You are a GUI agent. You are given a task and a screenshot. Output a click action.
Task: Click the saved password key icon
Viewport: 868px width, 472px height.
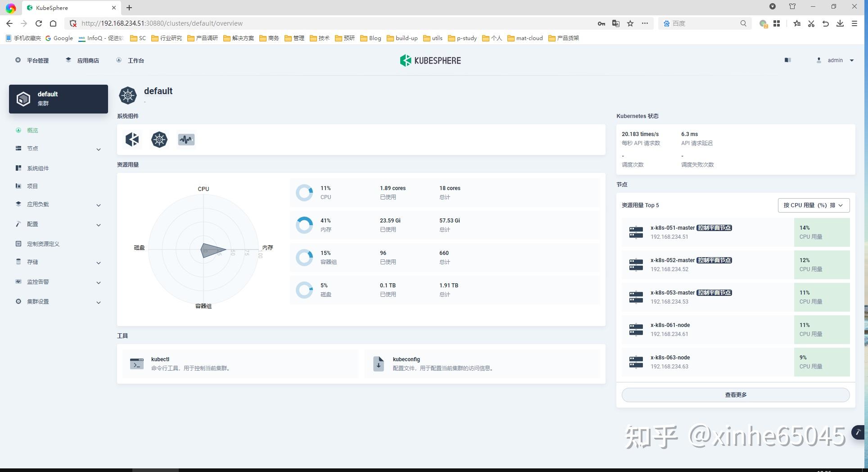click(x=601, y=23)
